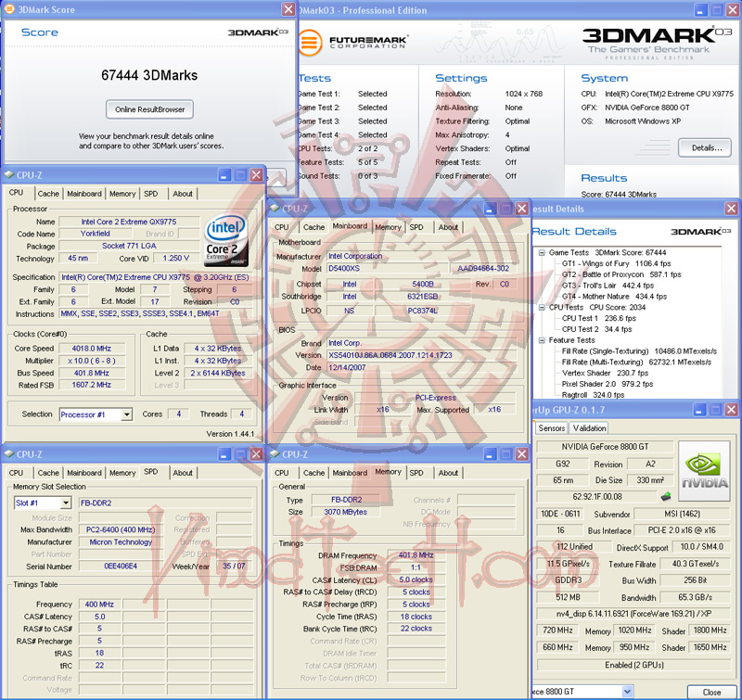Minimize the CPU-Z window showing motherboard D5400XS
The image size is (742, 700).
491,209
